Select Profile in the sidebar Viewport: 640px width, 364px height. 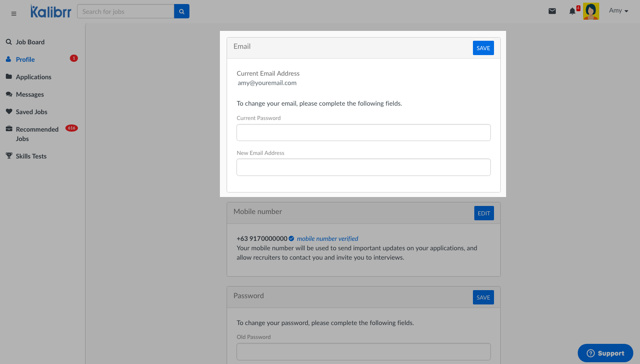click(x=25, y=60)
